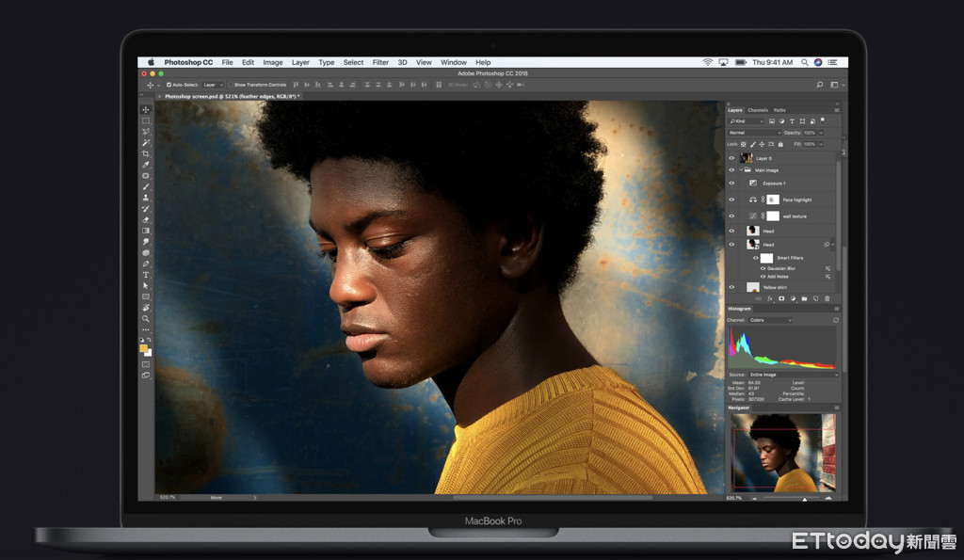Select the Horizontal Type tool

[146, 275]
